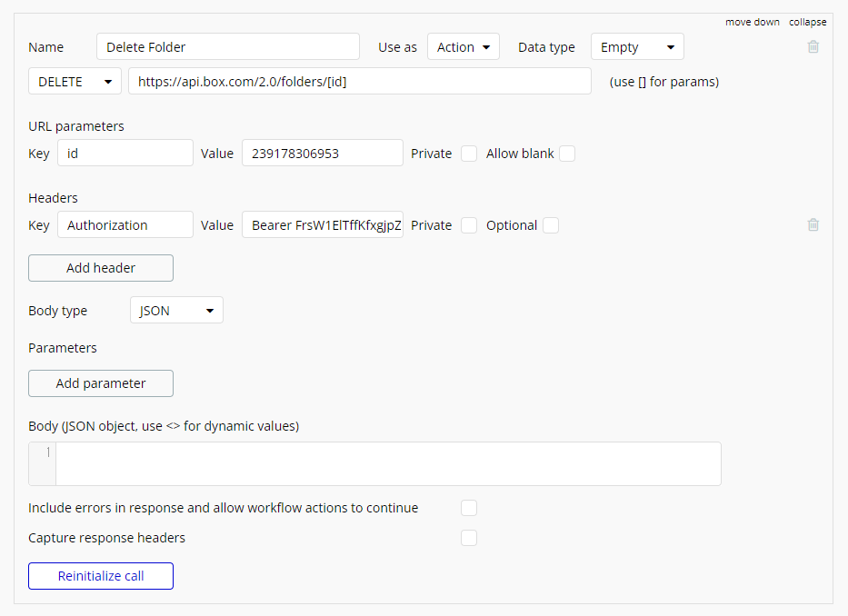Click the collapse link
This screenshot has width=848, height=616.
point(807,22)
